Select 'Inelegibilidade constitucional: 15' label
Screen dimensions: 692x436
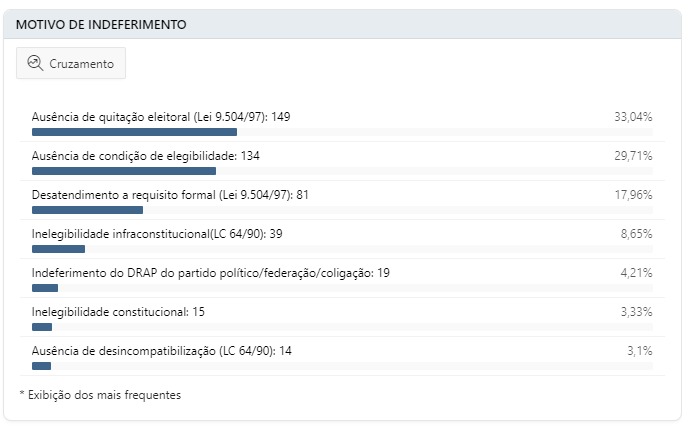click(118, 312)
